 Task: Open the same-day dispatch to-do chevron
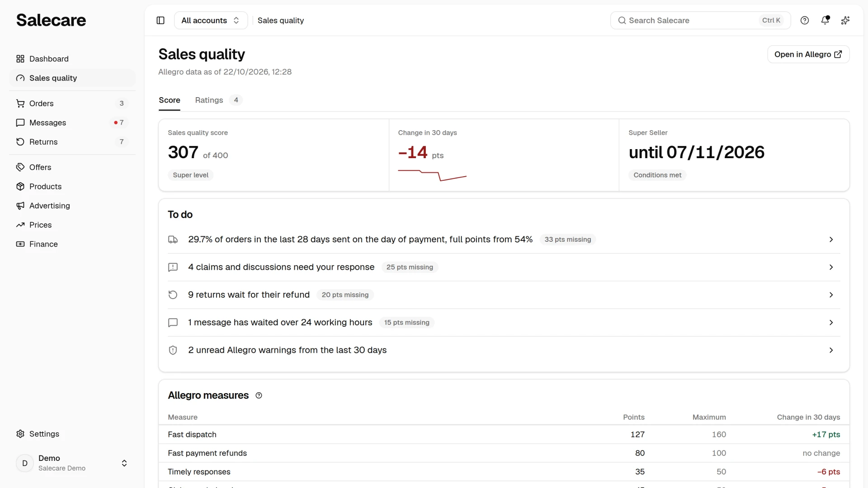(831, 239)
